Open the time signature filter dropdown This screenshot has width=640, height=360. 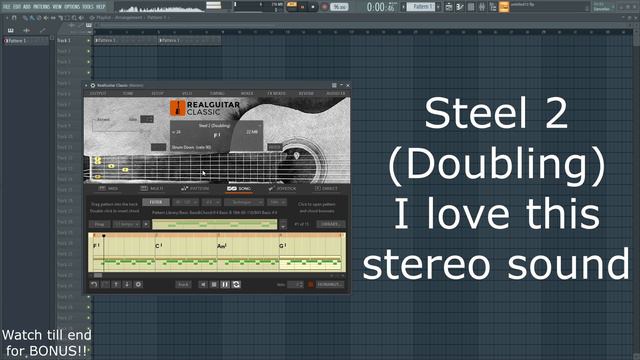[x=211, y=202]
